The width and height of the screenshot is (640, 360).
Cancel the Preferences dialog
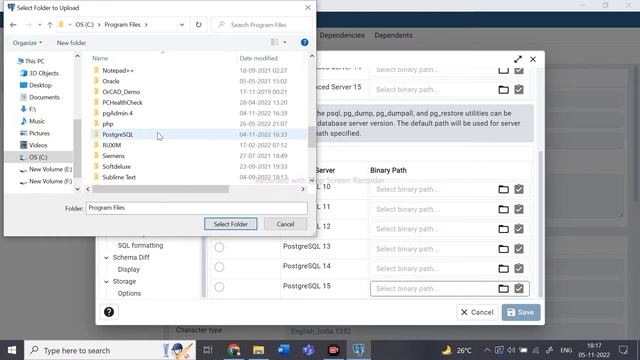click(x=477, y=312)
